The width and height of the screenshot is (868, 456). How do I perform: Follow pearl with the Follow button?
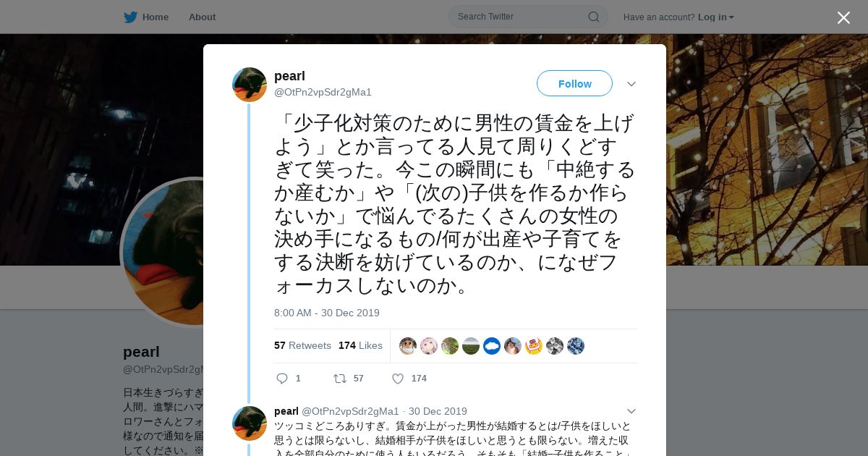(574, 83)
